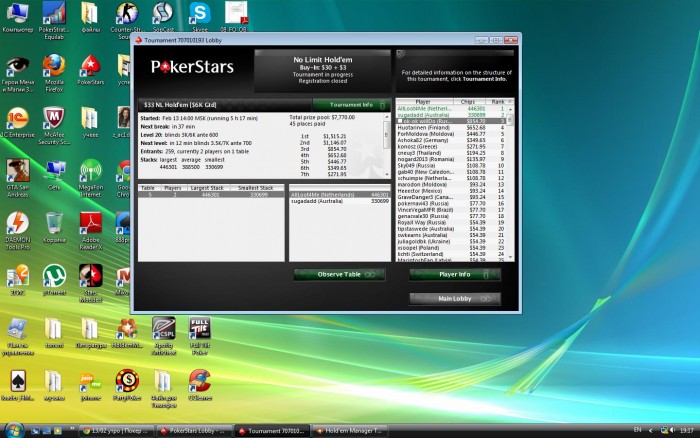
Task: Launch Full Tilt Poker from the desktop
Action: [x=200, y=336]
